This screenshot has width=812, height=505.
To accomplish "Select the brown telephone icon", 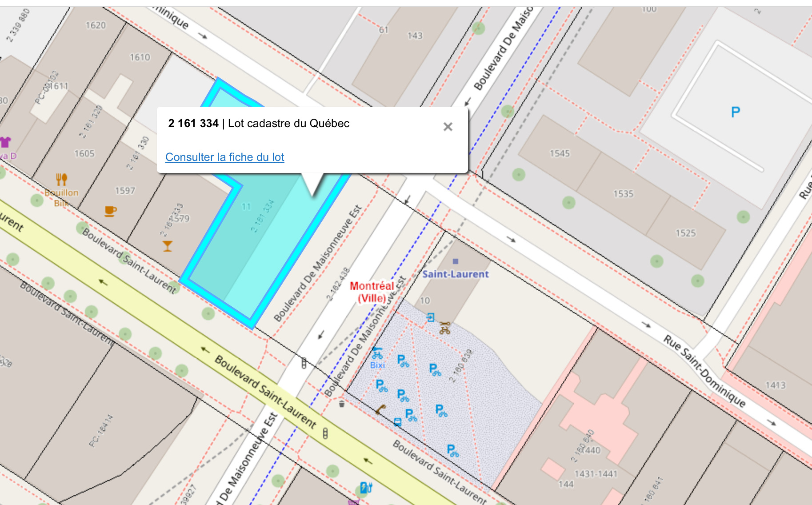I will 380,409.
